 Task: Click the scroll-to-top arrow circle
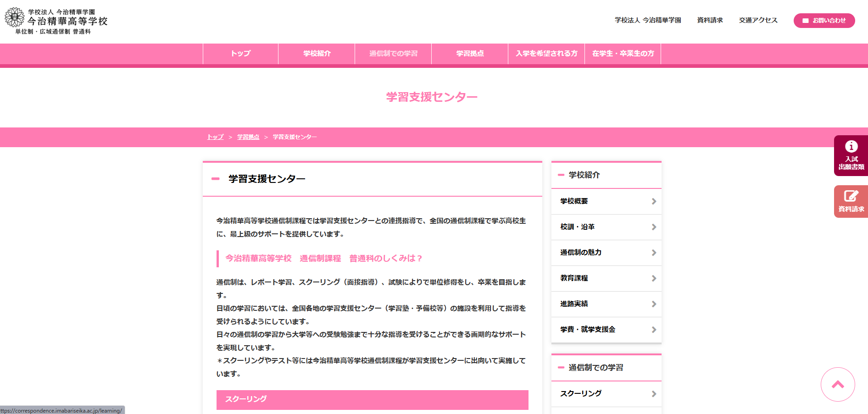tap(838, 384)
